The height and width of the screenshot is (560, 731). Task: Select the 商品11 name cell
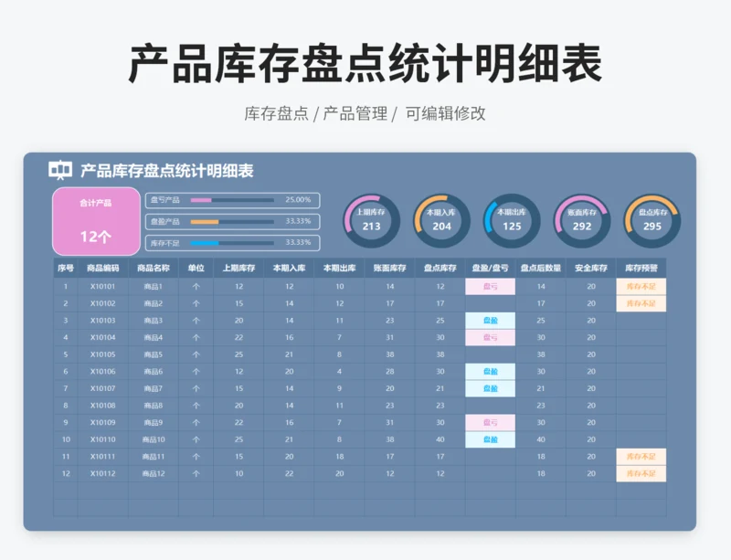[x=154, y=457]
